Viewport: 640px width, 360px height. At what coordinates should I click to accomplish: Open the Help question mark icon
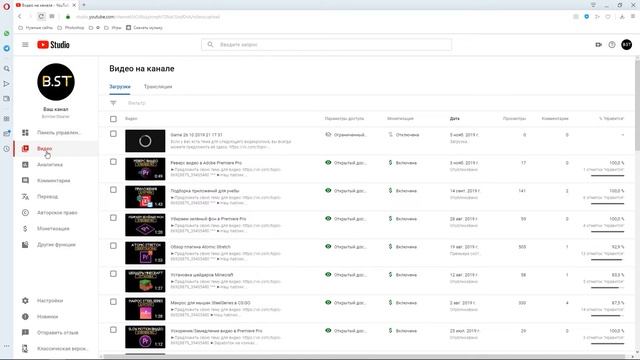point(611,44)
